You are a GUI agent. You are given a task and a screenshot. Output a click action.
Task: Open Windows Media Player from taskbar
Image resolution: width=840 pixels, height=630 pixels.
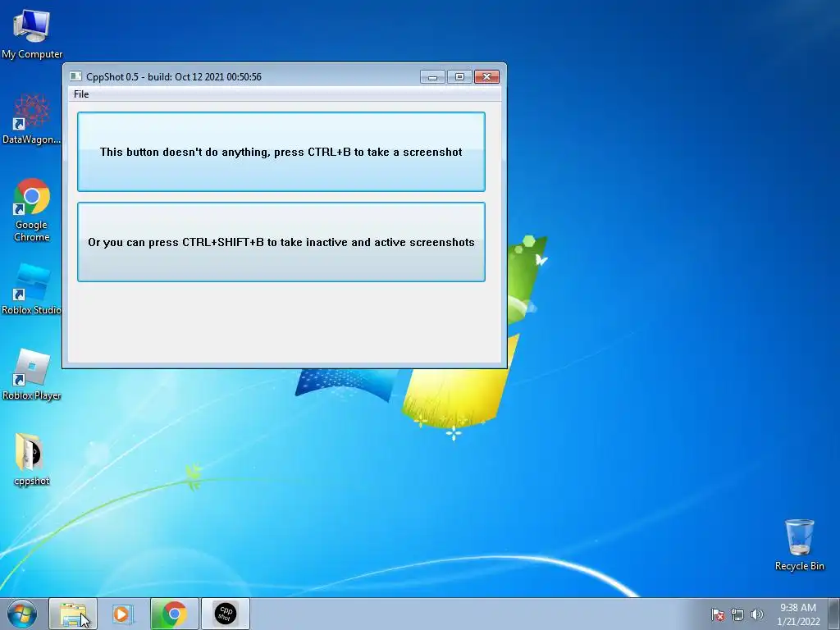click(x=123, y=614)
